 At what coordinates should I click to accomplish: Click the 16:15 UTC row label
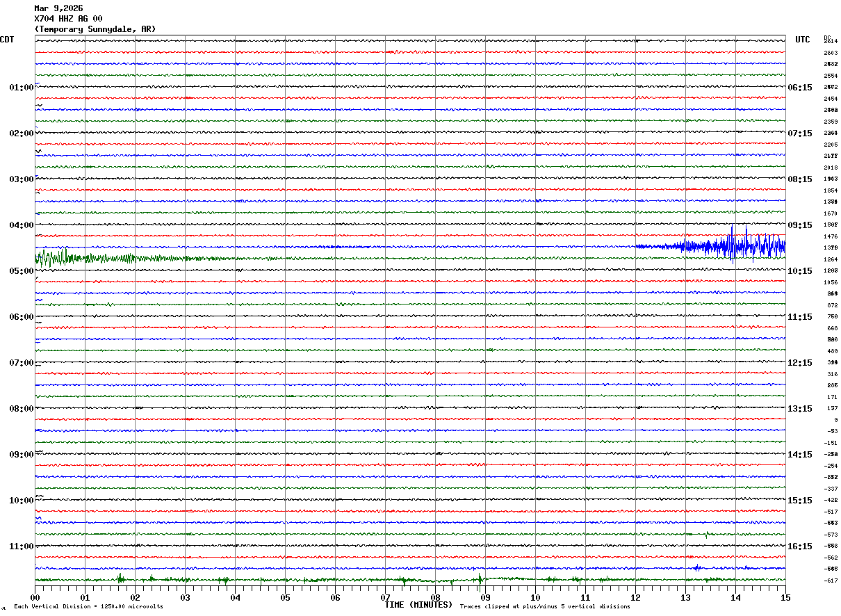[800, 546]
